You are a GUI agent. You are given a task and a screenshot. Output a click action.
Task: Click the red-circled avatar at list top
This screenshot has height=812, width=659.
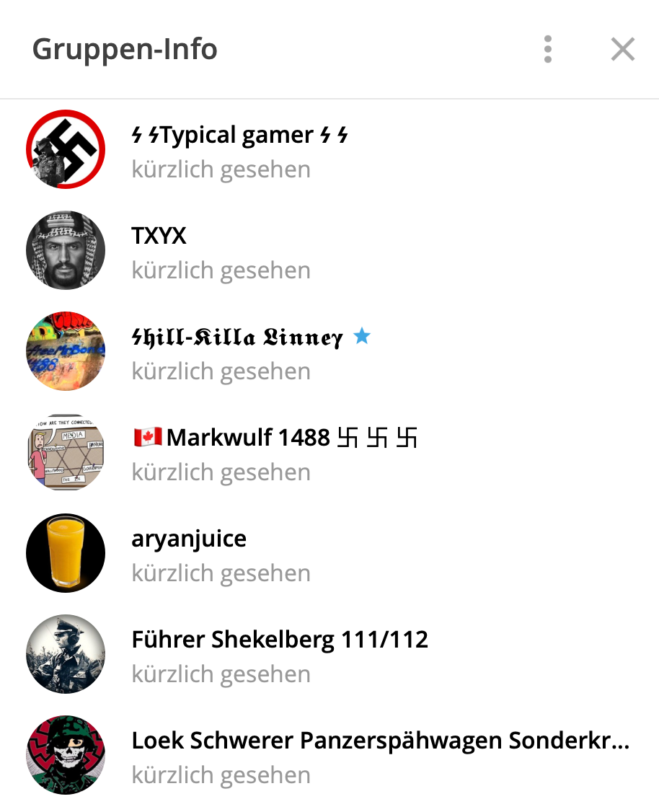[66, 149]
